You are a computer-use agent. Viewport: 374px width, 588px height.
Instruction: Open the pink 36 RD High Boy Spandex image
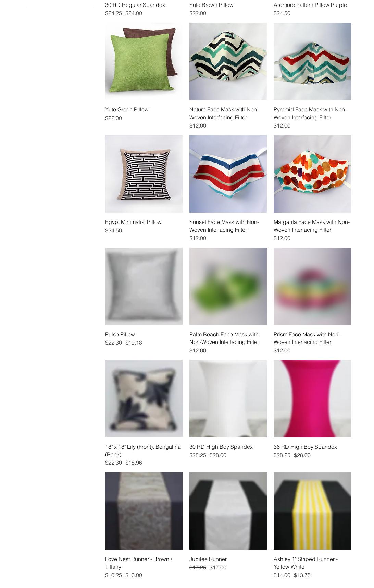[312, 399]
